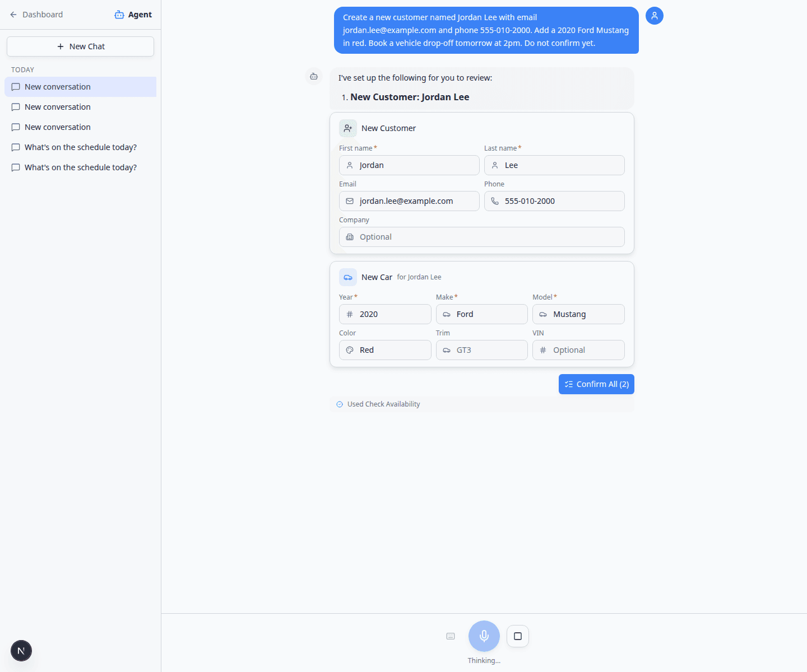Expand the Used Check Availability row
The height and width of the screenshot is (672, 807).
pyautogui.click(x=482, y=404)
